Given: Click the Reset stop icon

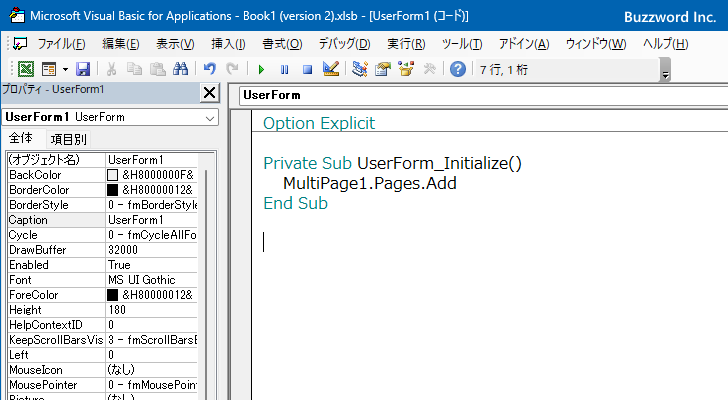Looking at the screenshot, I should [x=307, y=70].
